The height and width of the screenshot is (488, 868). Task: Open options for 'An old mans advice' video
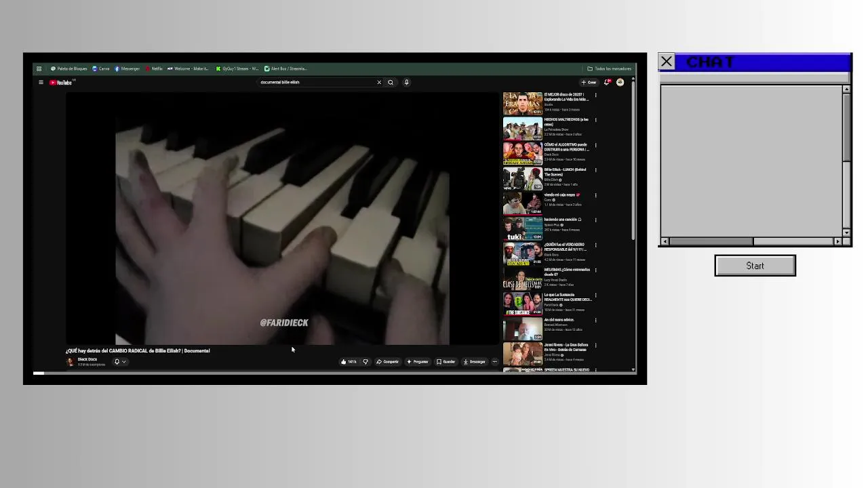pyautogui.click(x=595, y=320)
